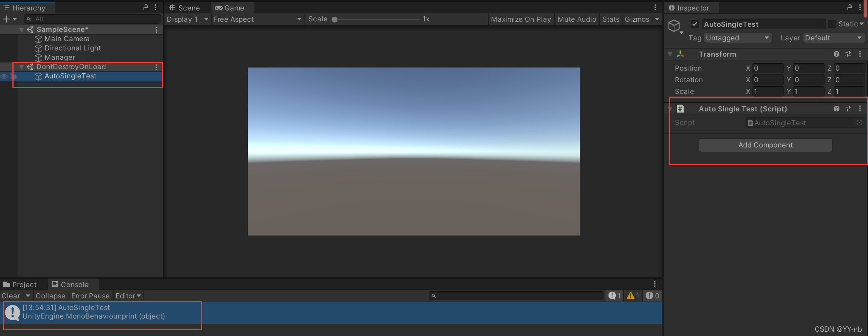
Task: Toggle AutoSingleTest scene visibility eye
Action: [x=4, y=76]
